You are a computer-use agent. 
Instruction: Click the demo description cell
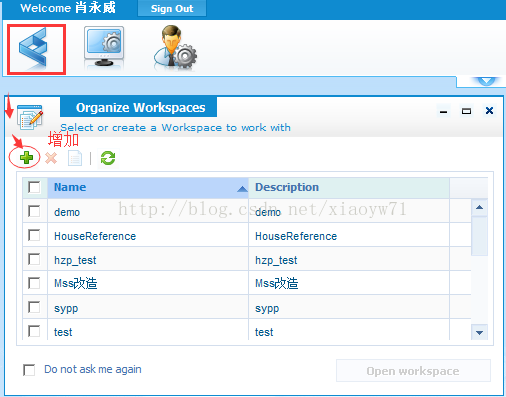(349, 211)
